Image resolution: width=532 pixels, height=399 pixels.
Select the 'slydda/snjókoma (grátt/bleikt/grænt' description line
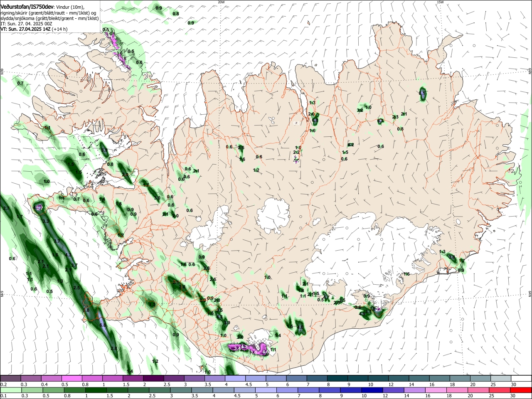click(x=49, y=18)
